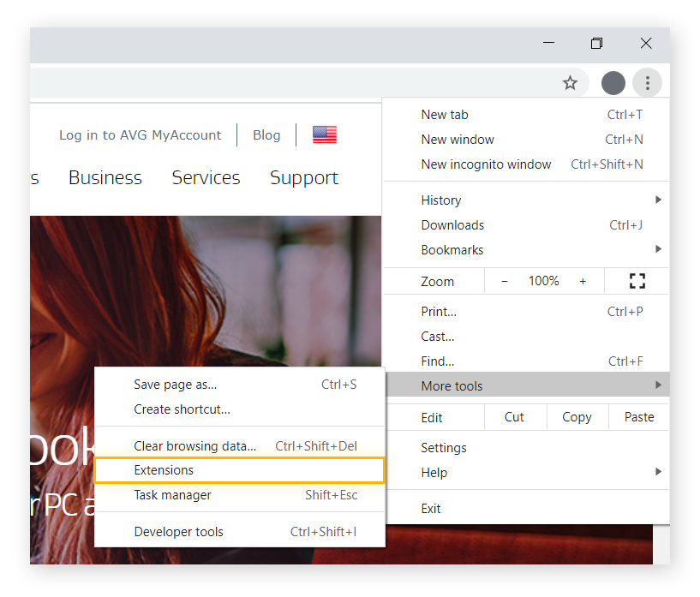Open the browser profile avatar
Viewport: 700px width, 597px height.
[x=613, y=82]
